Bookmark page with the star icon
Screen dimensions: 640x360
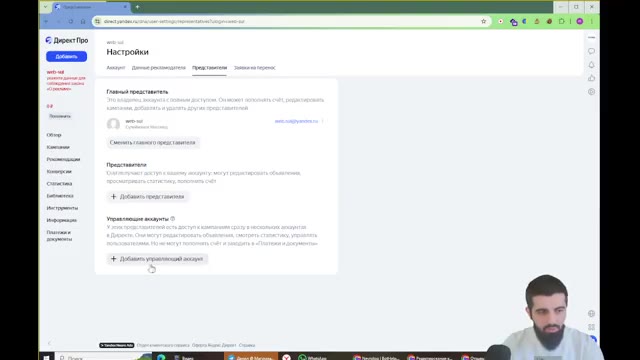click(484, 21)
